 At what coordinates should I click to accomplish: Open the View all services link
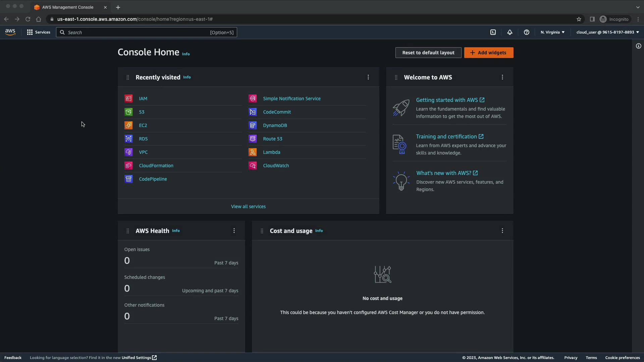pos(248,207)
